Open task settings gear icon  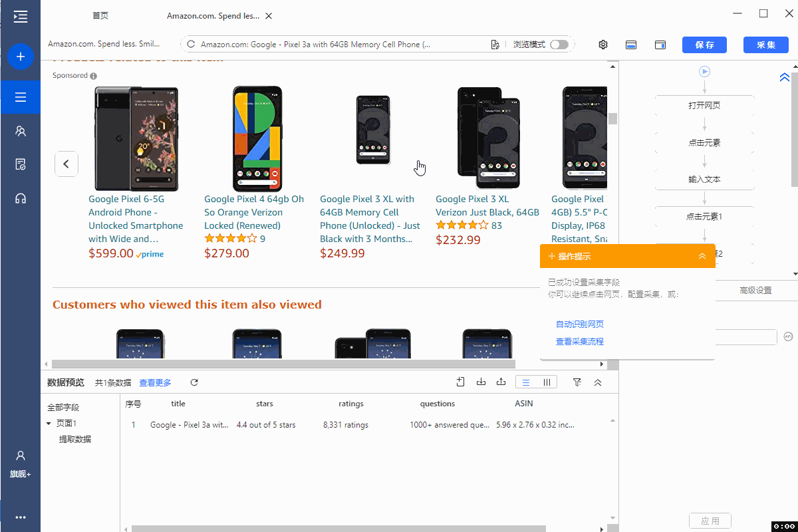[x=603, y=45]
